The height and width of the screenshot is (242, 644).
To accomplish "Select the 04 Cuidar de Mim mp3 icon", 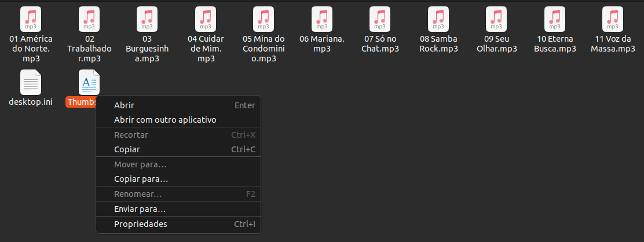I will pyautogui.click(x=206, y=19).
